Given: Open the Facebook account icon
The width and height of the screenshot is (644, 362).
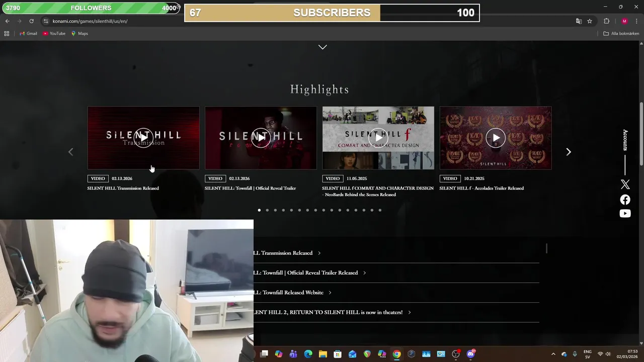Looking at the screenshot, I should click(625, 200).
